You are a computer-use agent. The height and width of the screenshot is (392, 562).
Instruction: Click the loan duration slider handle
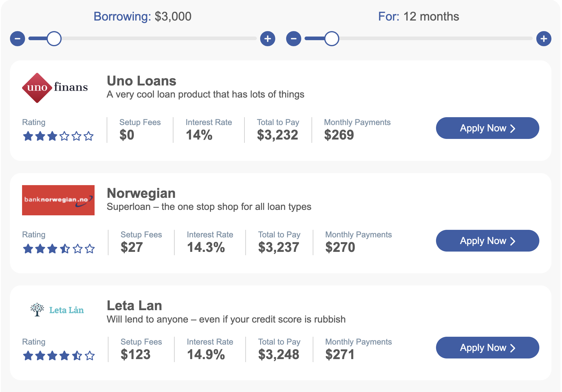(332, 39)
